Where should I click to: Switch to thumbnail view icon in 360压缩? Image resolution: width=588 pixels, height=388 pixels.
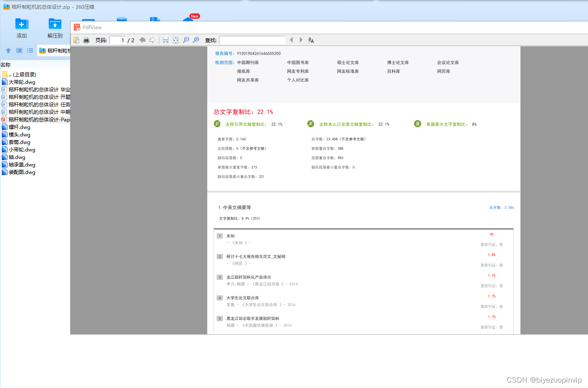[x=19, y=50]
